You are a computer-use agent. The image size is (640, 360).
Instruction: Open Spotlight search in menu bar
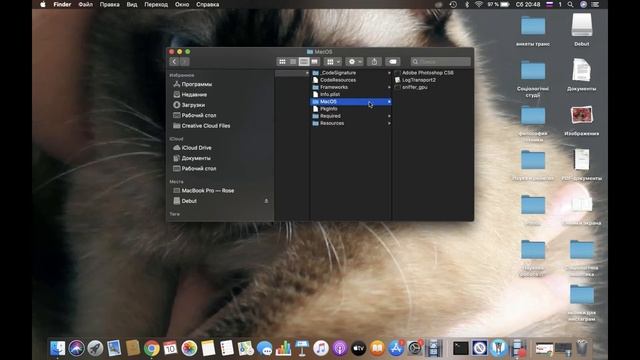pos(570,4)
